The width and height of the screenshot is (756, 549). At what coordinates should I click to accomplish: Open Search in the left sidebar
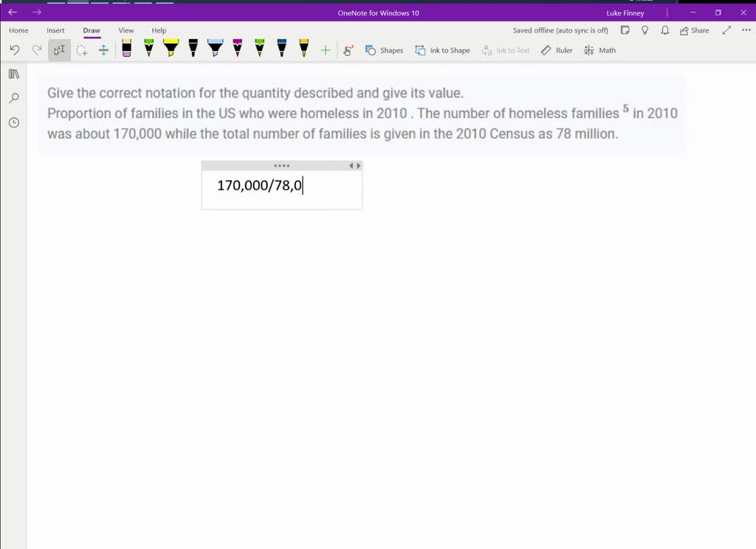(x=13, y=97)
